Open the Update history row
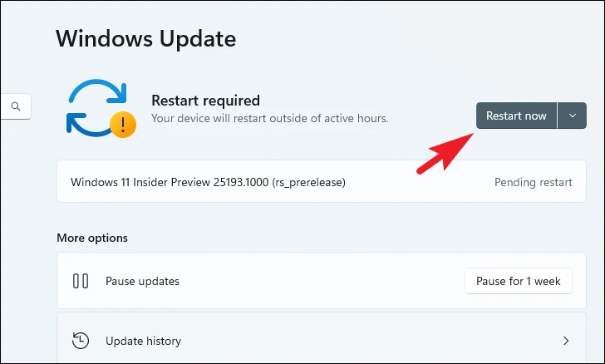 point(322,339)
